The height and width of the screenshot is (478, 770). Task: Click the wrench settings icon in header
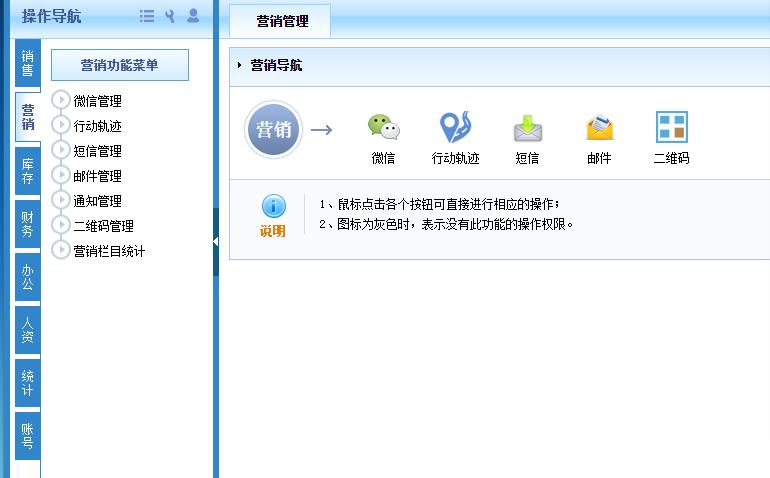[x=170, y=16]
